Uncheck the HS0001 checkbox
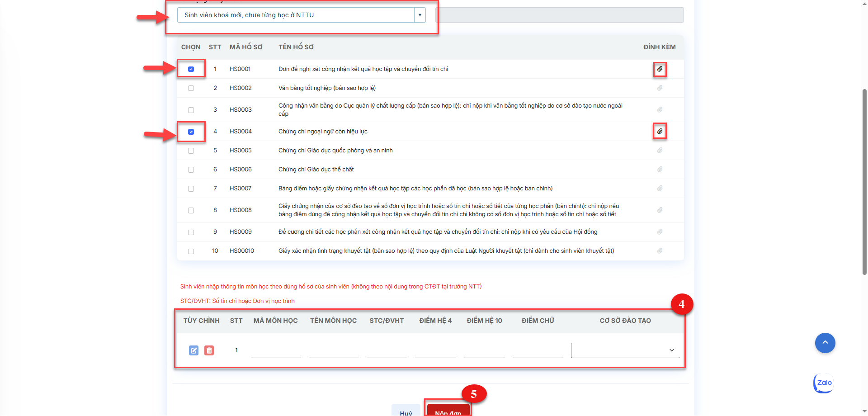This screenshot has height=416, width=868. (x=191, y=69)
